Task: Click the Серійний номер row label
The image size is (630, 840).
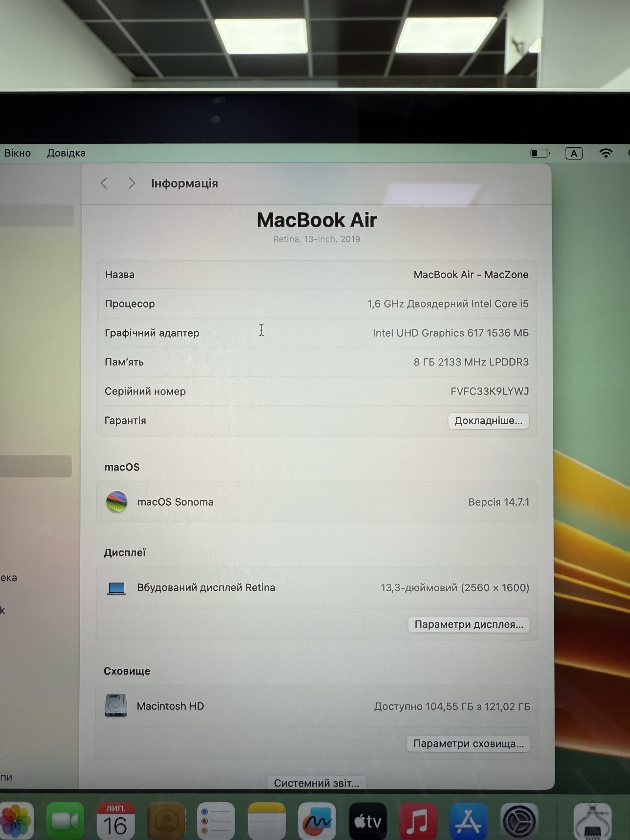Action: tap(145, 391)
